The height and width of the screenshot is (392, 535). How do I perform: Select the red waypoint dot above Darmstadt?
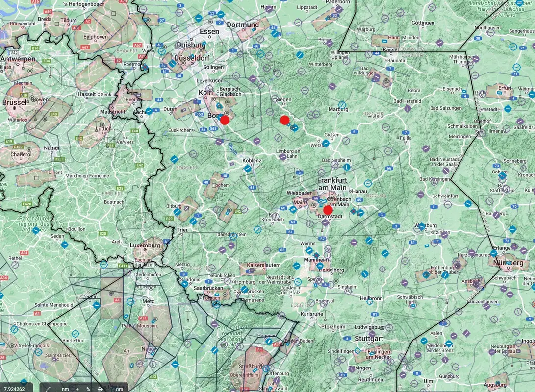pos(328,210)
